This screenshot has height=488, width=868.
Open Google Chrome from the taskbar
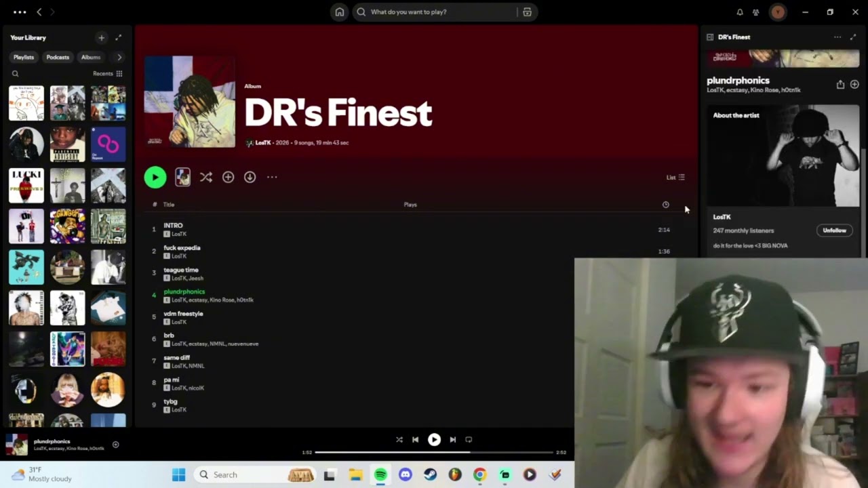[479, 475]
